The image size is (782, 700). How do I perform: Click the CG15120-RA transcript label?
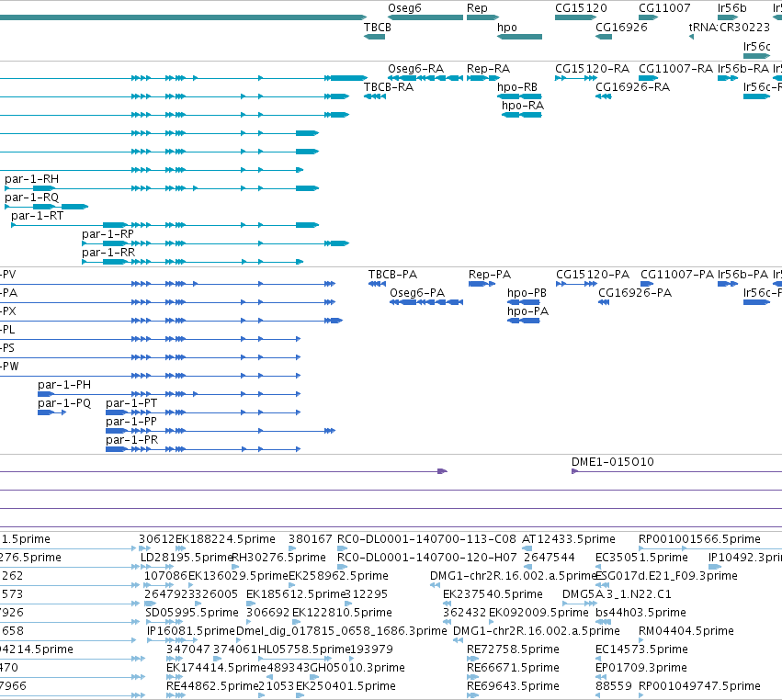[x=592, y=68]
